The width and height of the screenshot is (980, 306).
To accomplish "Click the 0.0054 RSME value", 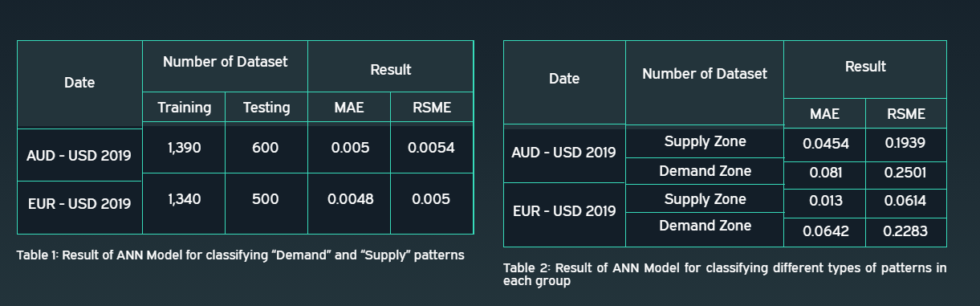I will (431, 149).
